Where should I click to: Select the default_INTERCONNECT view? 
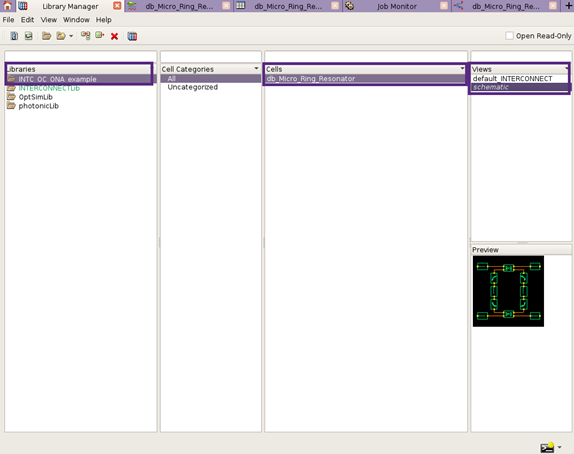tap(512, 79)
